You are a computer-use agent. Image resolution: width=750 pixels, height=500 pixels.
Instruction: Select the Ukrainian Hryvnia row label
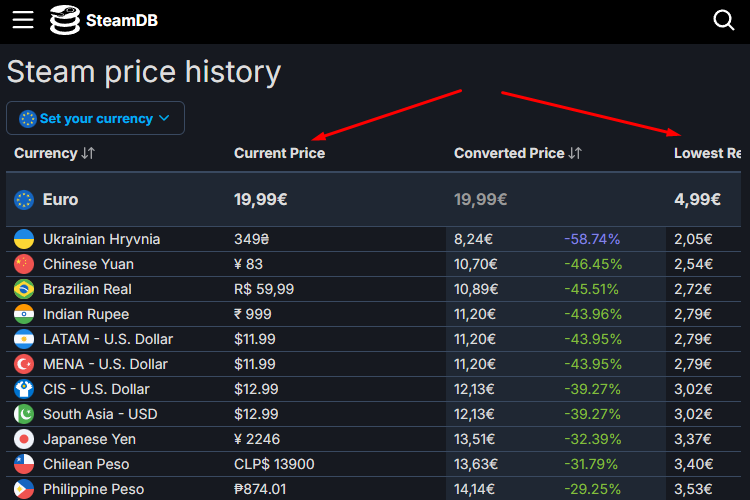pos(101,239)
